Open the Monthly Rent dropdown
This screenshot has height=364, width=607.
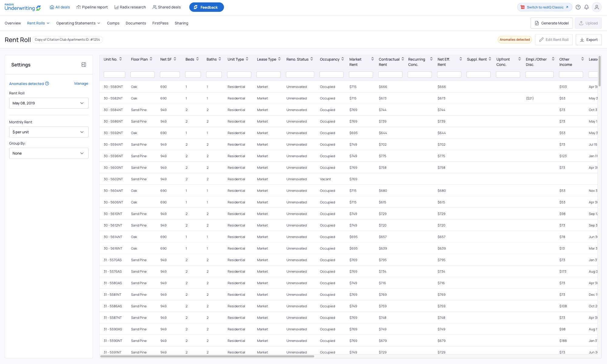(49, 132)
